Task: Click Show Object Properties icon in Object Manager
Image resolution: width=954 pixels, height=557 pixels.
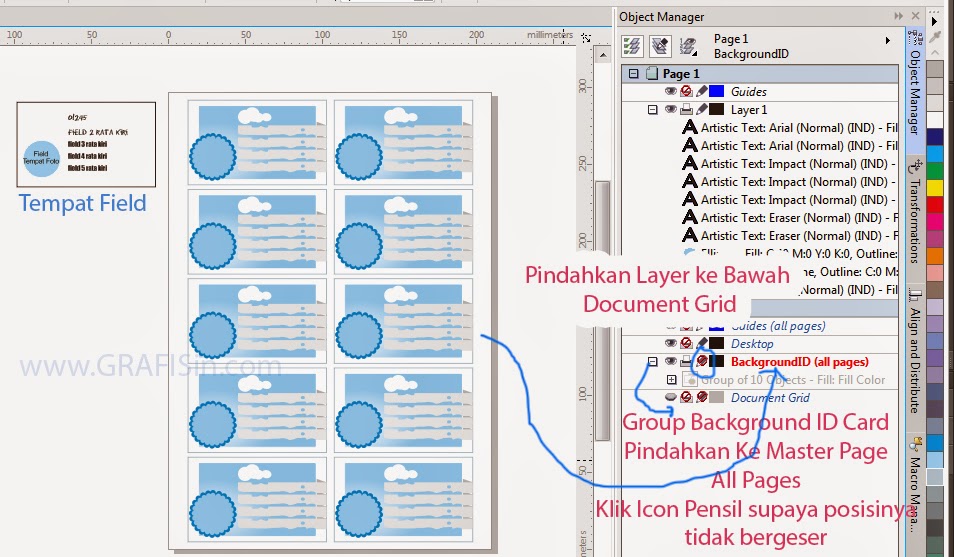Action: (x=633, y=46)
